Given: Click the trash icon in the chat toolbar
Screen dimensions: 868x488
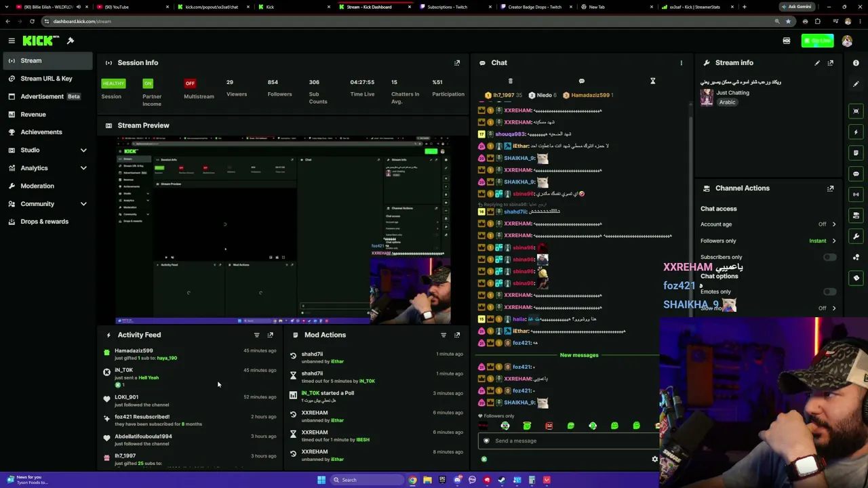Looking at the screenshot, I should [x=511, y=81].
